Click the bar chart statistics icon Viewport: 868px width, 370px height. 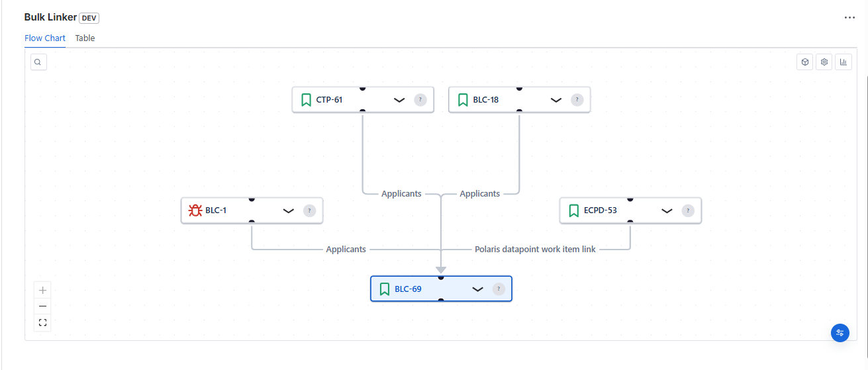[x=844, y=62]
